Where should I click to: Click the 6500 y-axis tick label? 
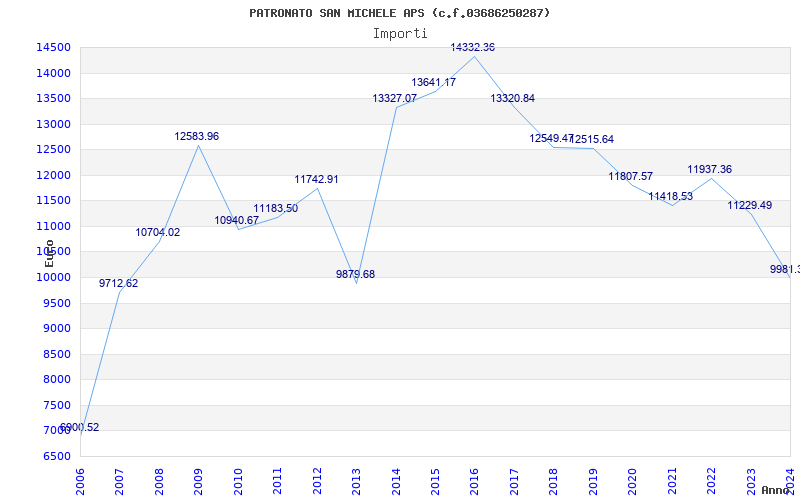(x=56, y=456)
